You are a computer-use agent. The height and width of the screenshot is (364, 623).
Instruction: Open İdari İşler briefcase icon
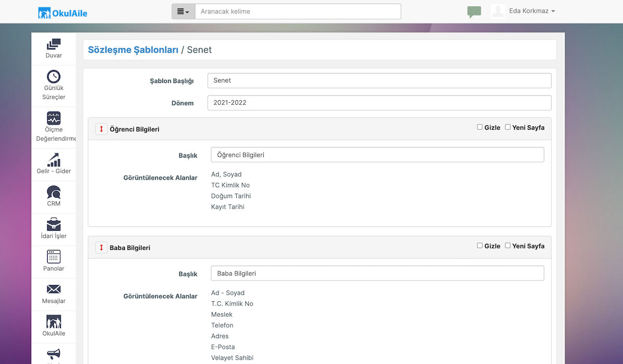[x=53, y=225]
